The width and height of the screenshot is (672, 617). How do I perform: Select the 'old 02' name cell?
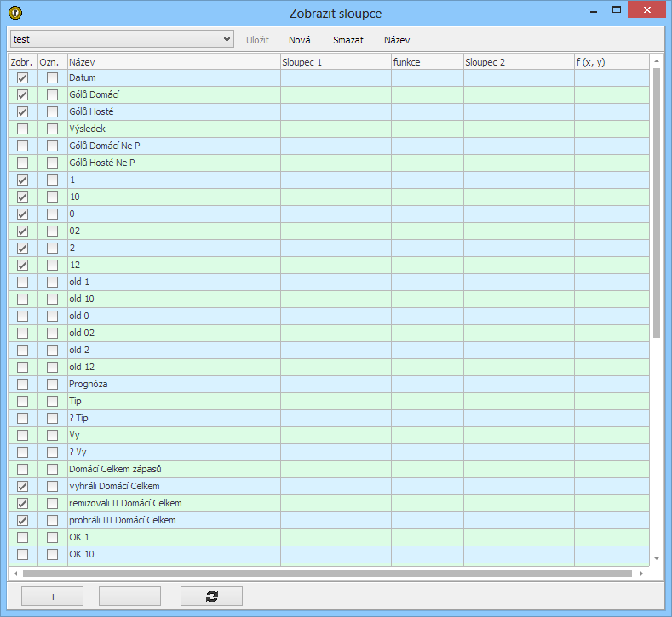pyautogui.click(x=174, y=333)
